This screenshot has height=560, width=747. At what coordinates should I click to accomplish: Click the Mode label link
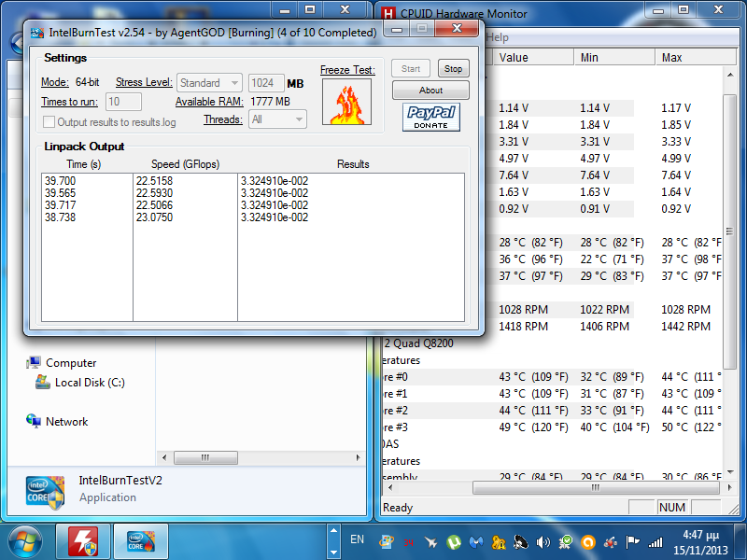coord(55,82)
